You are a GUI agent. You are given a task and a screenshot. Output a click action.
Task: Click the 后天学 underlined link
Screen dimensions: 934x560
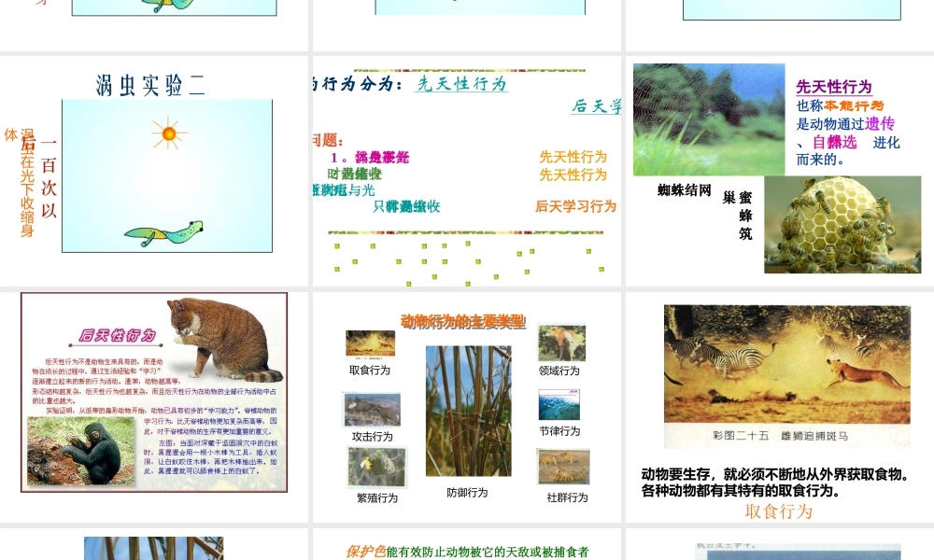[x=596, y=105]
